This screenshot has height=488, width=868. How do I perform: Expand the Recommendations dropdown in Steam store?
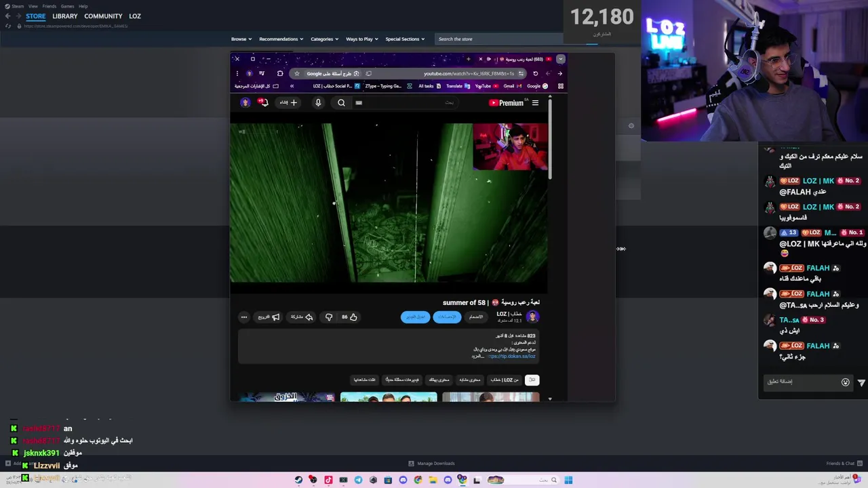coord(281,39)
